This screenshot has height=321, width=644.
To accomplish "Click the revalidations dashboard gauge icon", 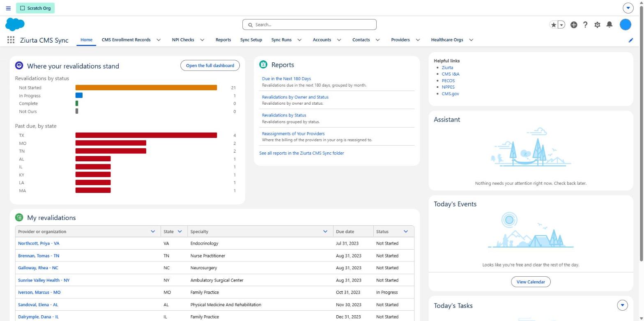I will tap(19, 66).
